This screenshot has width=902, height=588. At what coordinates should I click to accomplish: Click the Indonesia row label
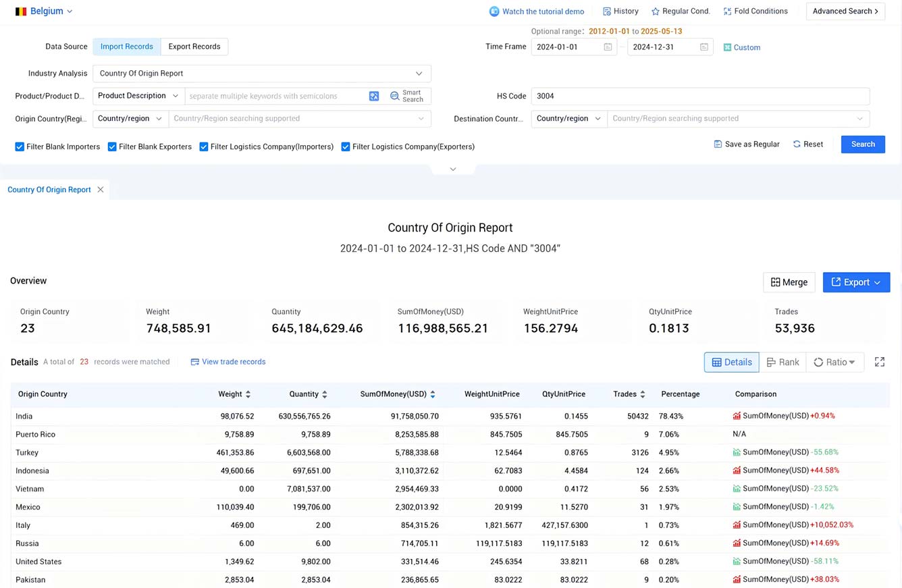click(32, 471)
